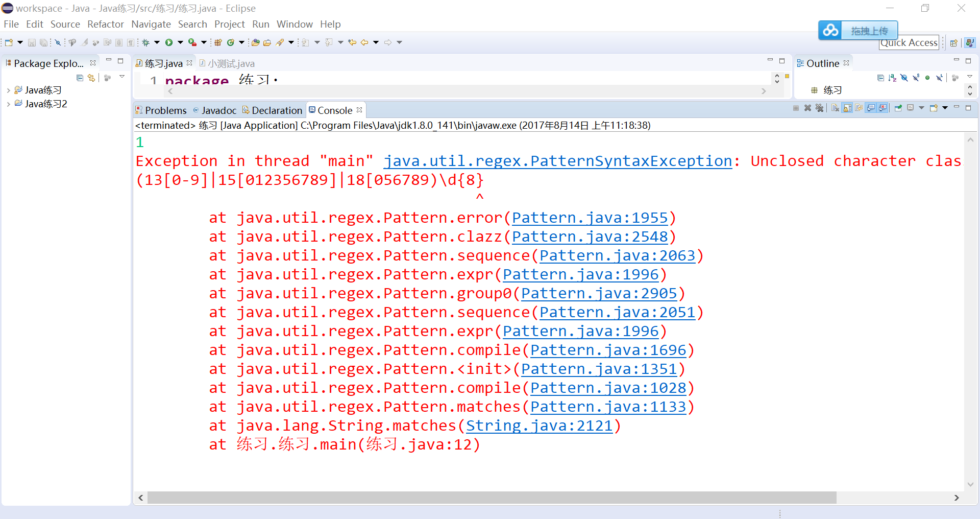The image size is (980, 519).
Task: Click the Open Perspective icon
Action: tap(953, 43)
